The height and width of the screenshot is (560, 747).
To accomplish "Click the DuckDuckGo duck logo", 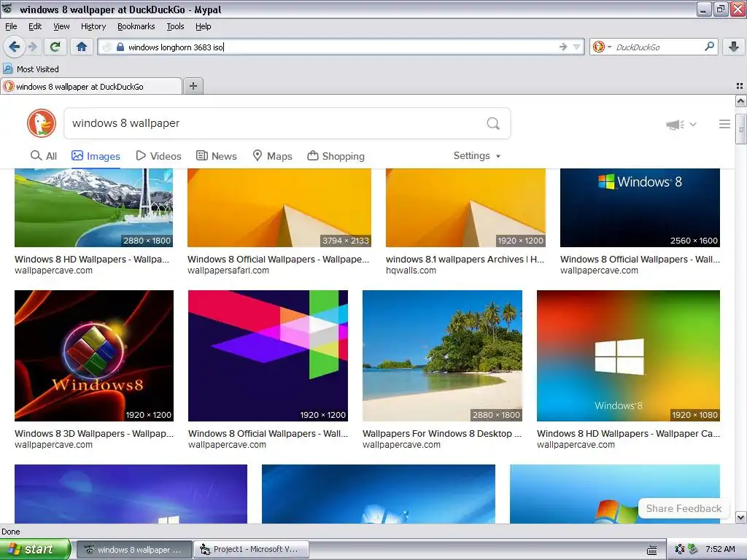I will [x=42, y=122].
